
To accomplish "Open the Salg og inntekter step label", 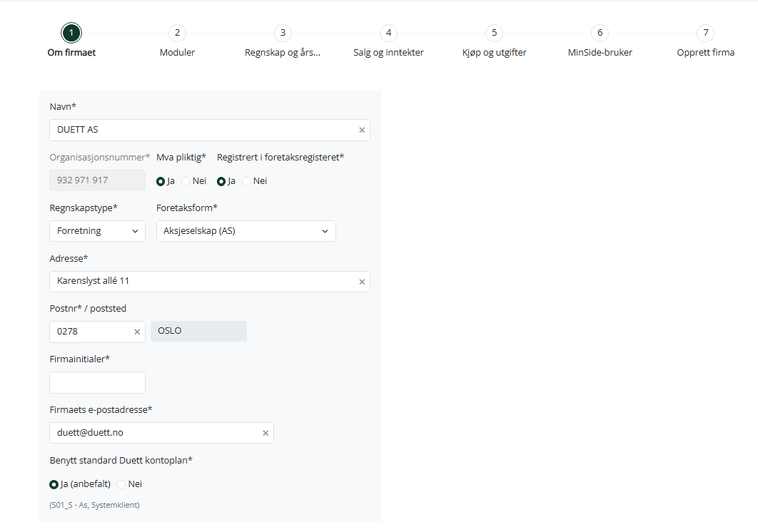I will coord(389,53).
